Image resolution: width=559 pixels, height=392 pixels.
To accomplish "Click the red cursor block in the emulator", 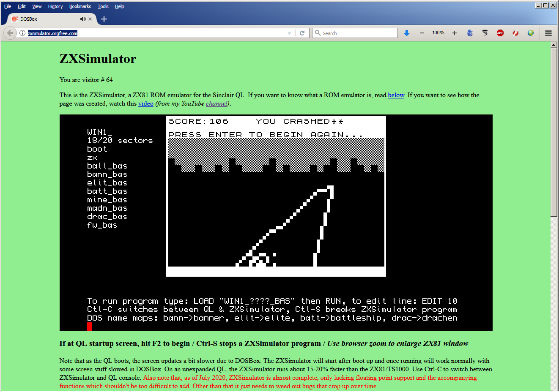I will 89,326.
